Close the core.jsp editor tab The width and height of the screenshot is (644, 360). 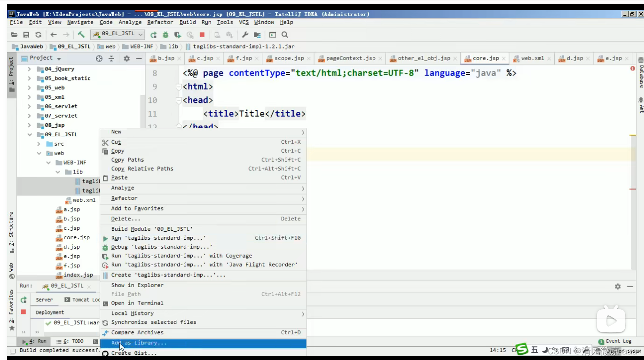pos(504,59)
